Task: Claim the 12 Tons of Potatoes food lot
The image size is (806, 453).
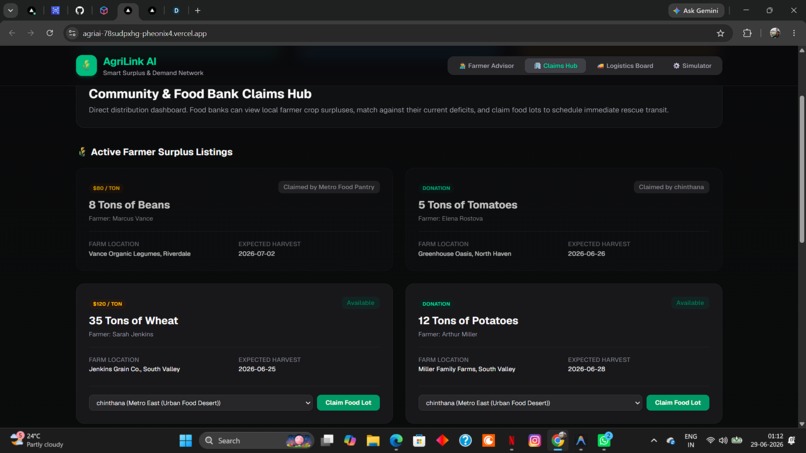Action: click(677, 403)
